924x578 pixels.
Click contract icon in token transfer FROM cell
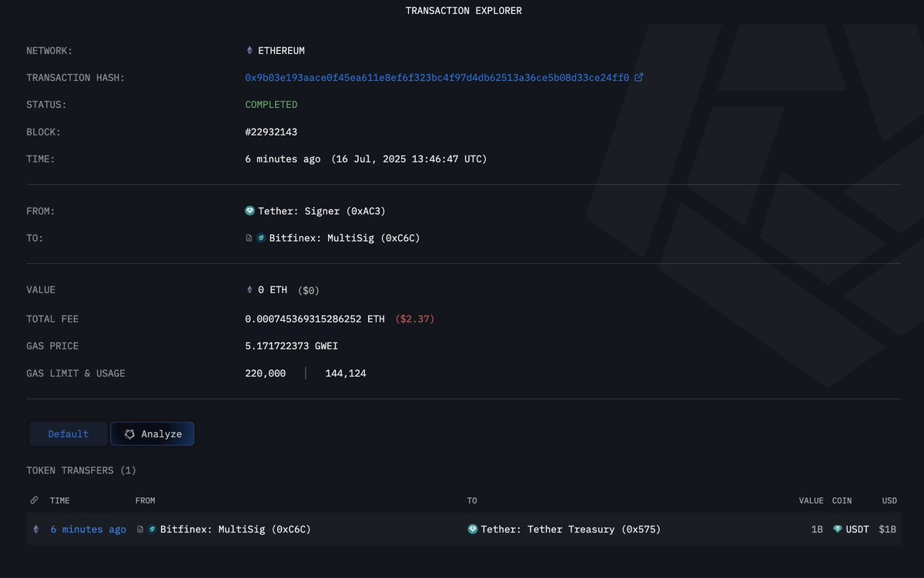[139, 530]
